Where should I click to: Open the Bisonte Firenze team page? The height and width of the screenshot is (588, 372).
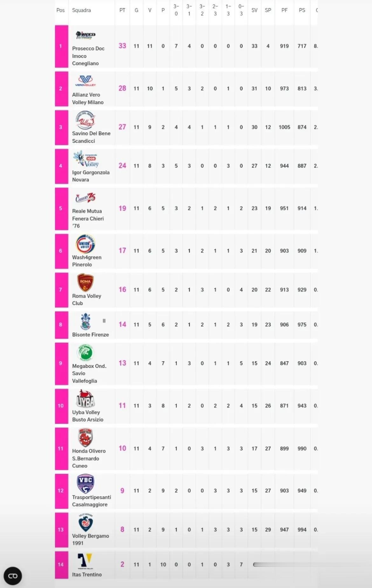tap(90, 335)
